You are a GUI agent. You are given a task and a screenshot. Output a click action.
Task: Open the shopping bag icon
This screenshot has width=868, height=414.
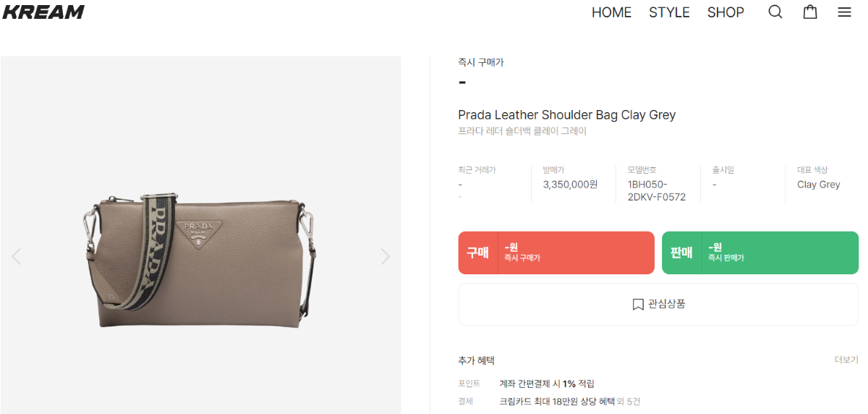pyautogui.click(x=810, y=12)
